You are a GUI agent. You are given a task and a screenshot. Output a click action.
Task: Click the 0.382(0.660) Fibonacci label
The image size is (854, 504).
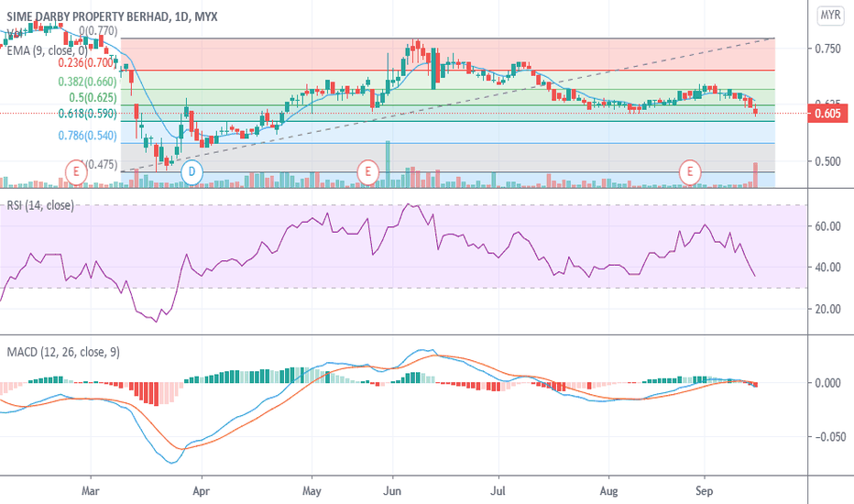pos(87,82)
